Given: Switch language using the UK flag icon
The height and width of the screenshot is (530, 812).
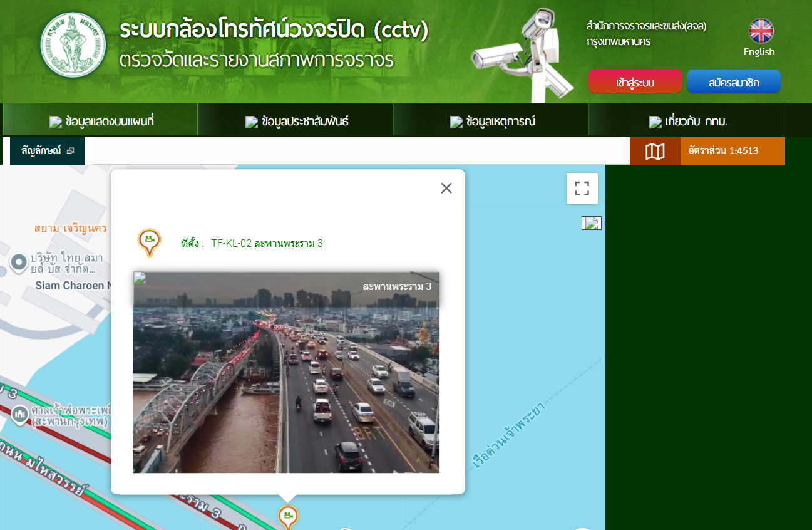Looking at the screenshot, I should tap(761, 31).
